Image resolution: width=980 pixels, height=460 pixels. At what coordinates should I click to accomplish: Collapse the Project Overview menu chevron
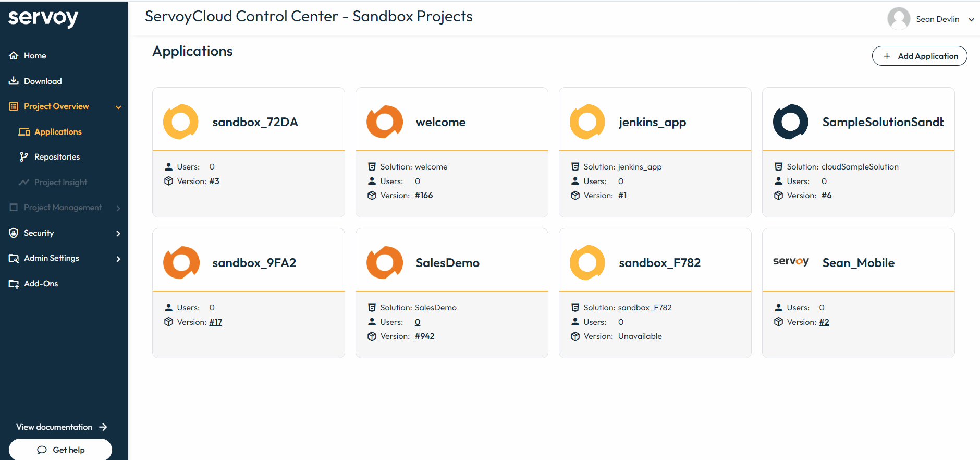pos(118,107)
